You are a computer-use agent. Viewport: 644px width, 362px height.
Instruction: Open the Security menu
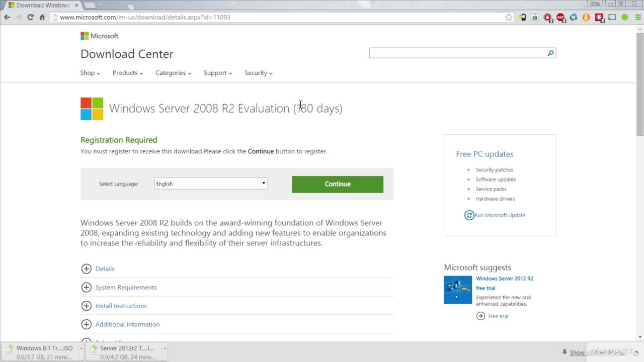tap(259, 73)
